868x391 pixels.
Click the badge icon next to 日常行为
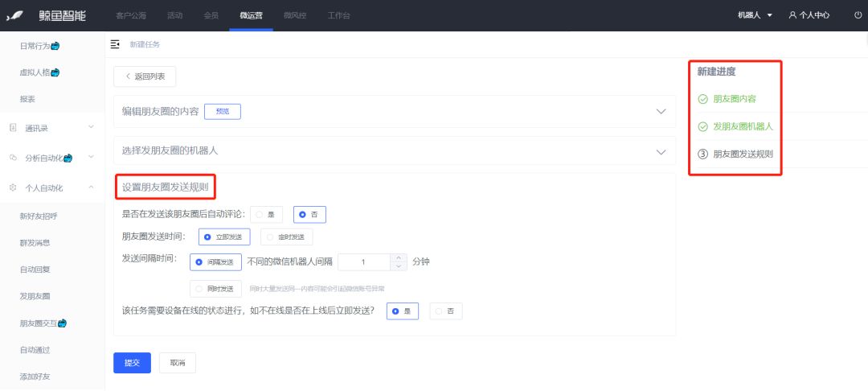click(55, 46)
